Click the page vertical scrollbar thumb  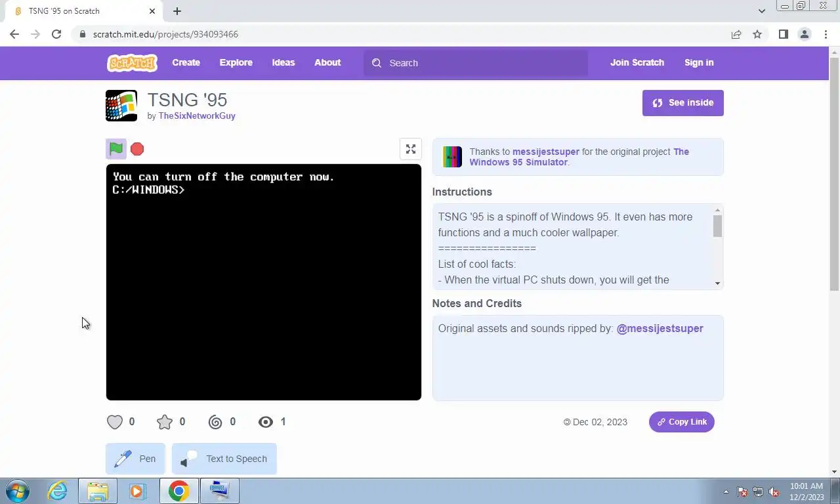point(834,174)
